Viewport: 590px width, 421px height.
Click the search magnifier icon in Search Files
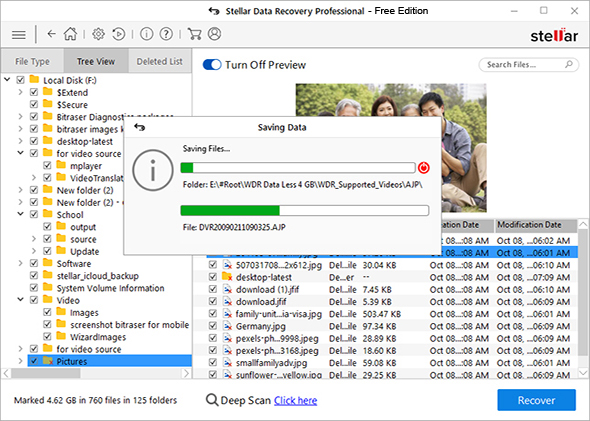coord(569,65)
